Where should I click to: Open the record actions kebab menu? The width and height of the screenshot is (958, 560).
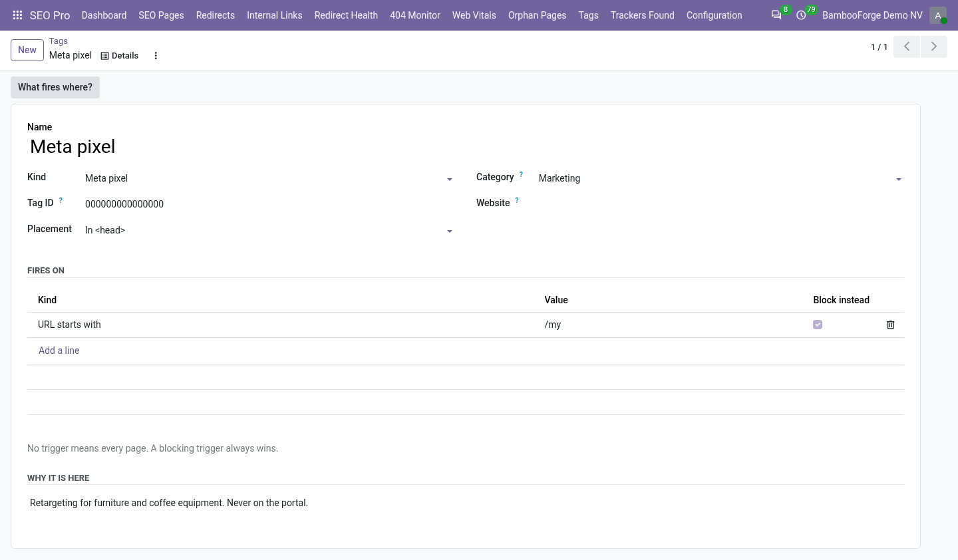pyautogui.click(x=156, y=56)
